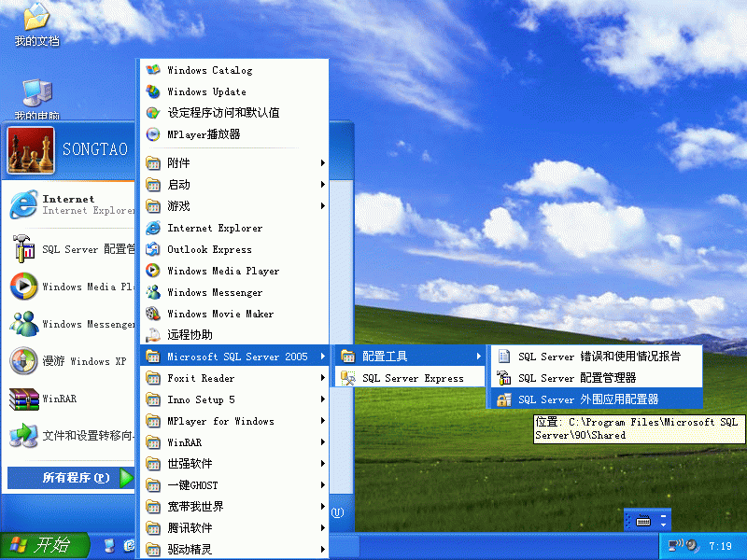Expand the Inno Setup 5 submenu arrow

[323, 399]
